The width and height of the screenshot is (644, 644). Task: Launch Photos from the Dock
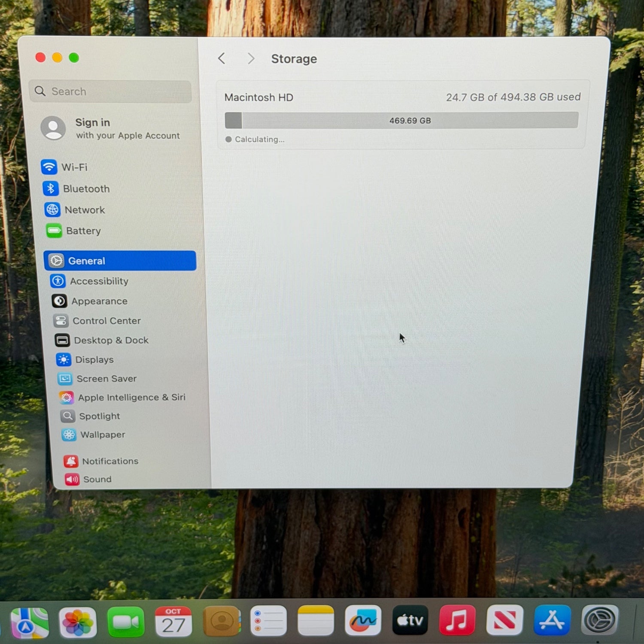click(x=78, y=622)
